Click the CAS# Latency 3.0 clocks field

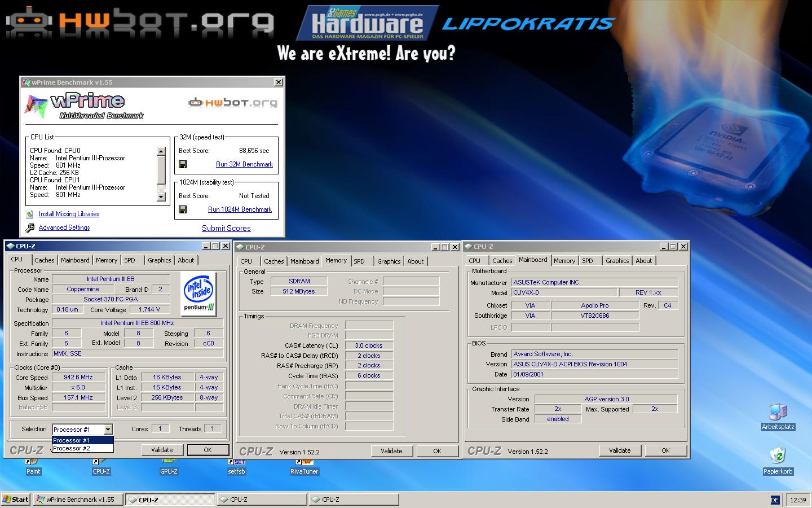(369, 345)
